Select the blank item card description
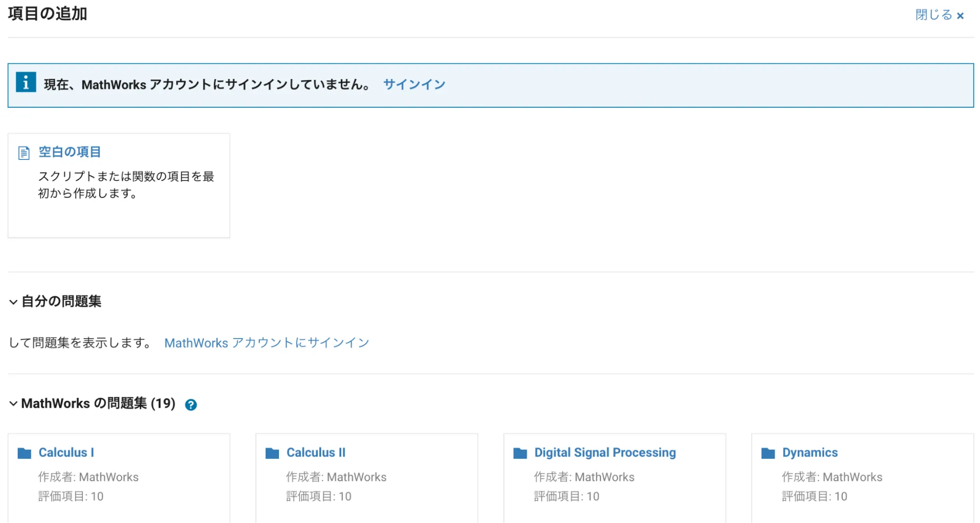Image resolution: width=980 pixels, height=523 pixels. [126, 185]
